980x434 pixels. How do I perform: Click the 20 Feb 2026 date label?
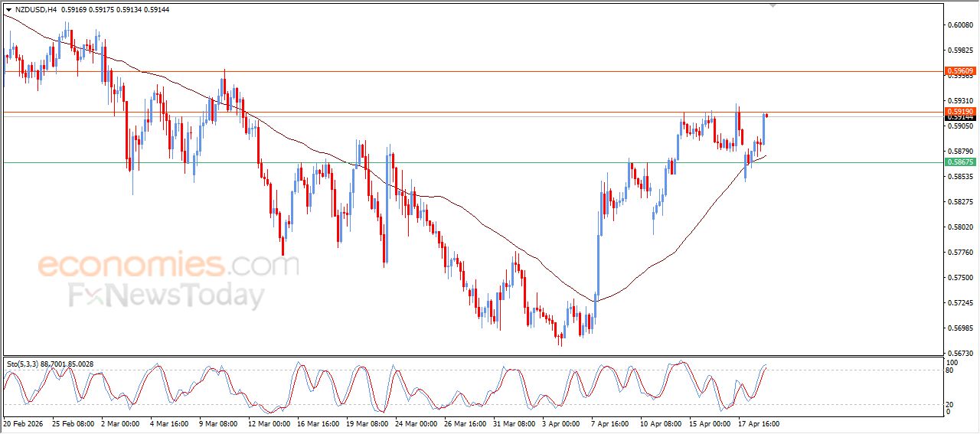click(x=24, y=423)
